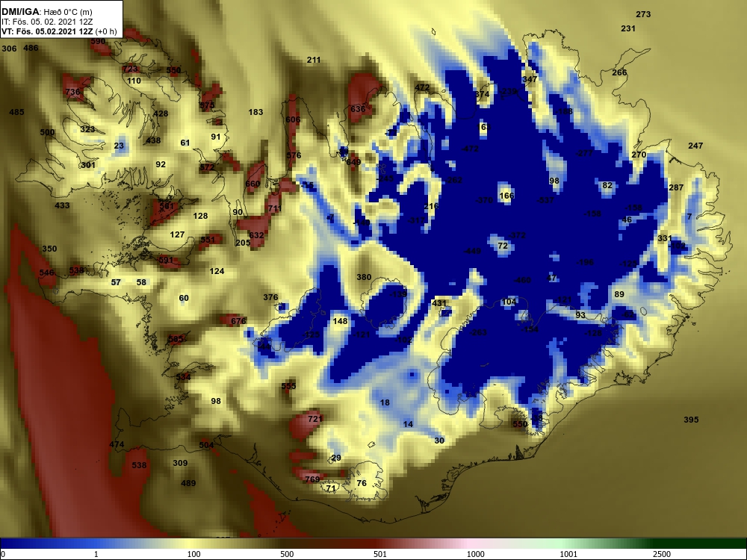
Task: Click the map value '350'
Action: point(49,249)
